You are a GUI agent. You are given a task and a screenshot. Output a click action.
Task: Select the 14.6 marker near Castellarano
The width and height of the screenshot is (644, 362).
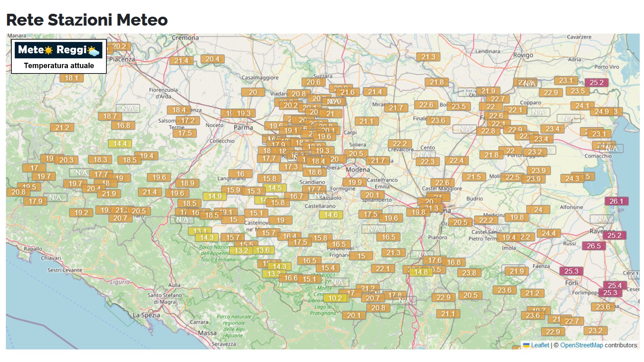(331, 215)
